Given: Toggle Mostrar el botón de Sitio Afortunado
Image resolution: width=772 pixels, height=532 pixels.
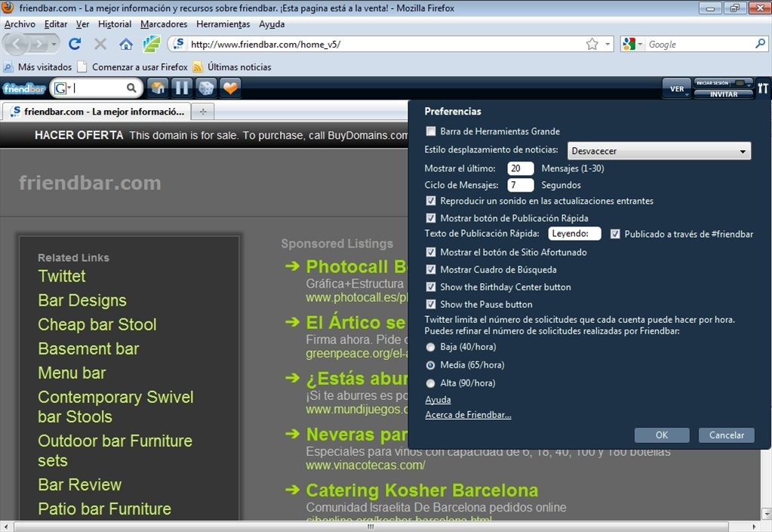Looking at the screenshot, I should [x=431, y=252].
